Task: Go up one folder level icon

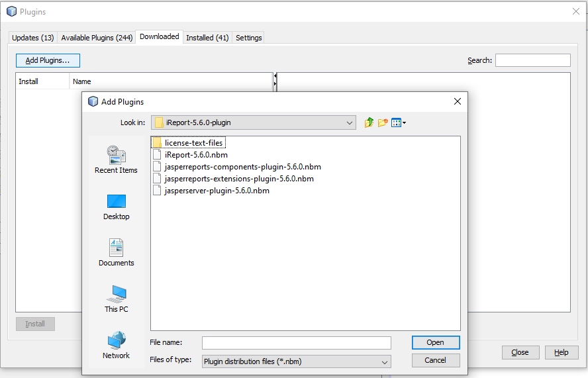Action: point(369,122)
